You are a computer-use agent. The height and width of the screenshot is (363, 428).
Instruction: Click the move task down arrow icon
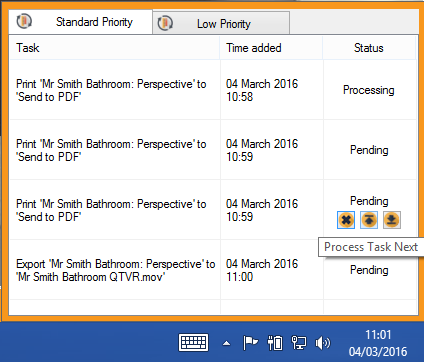(392, 220)
